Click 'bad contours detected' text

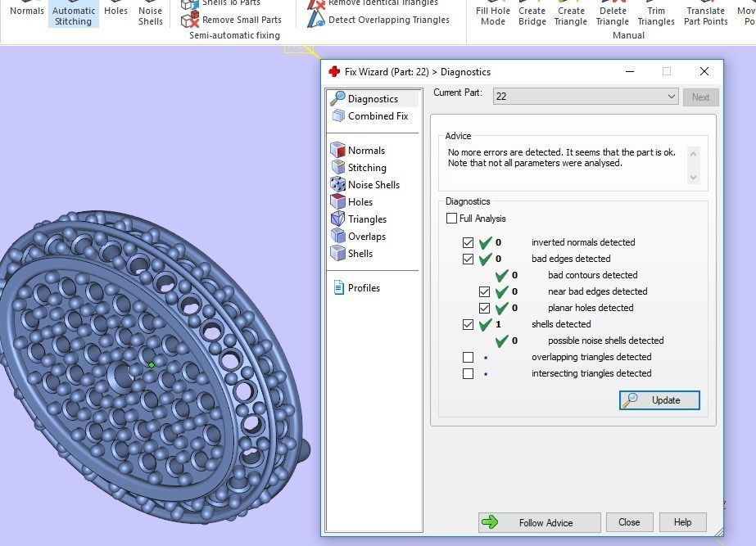(592, 275)
